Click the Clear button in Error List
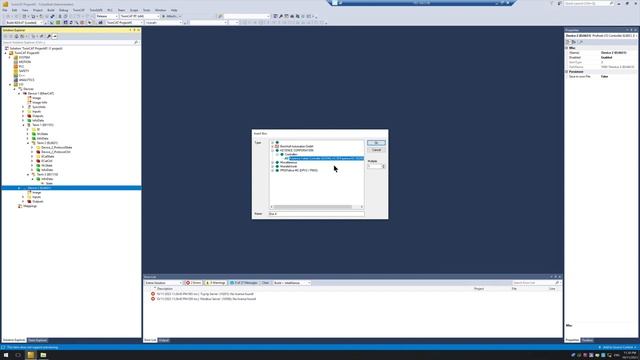 265,283
